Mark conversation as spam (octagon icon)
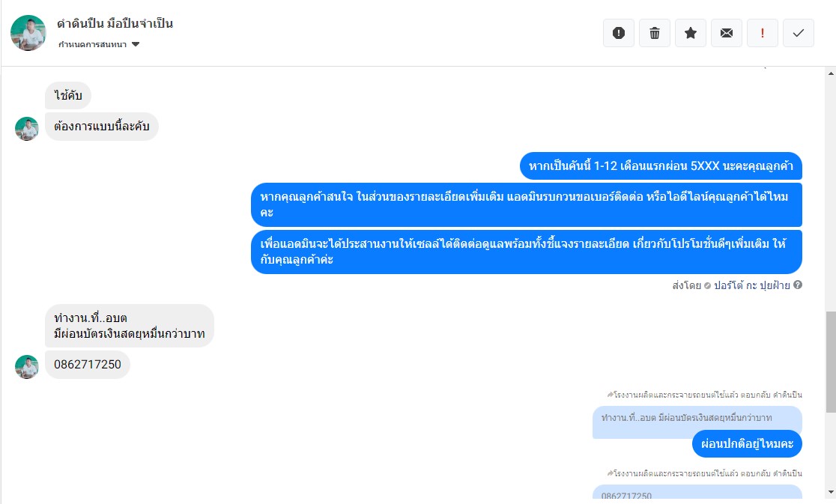Screen dimensions: 836x504 [x=619, y=33]
